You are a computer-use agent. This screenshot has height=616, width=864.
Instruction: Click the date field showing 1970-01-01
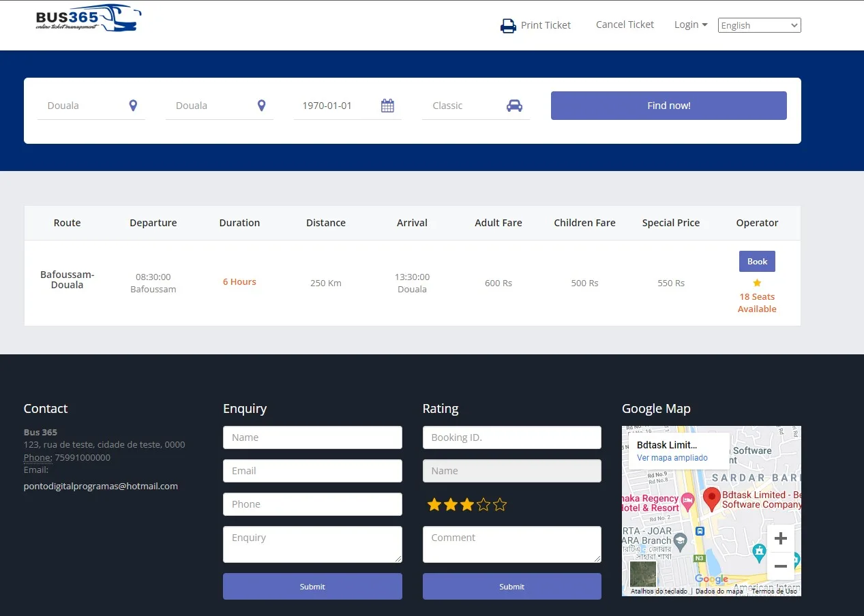tap(348, 106)
